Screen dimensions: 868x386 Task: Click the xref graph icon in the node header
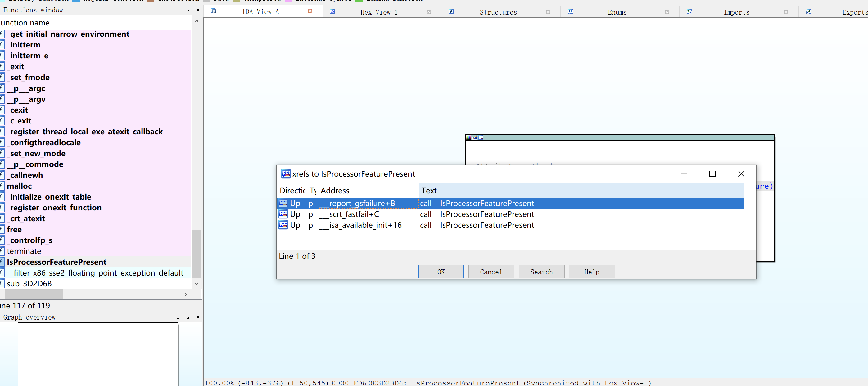click(481, 137)
